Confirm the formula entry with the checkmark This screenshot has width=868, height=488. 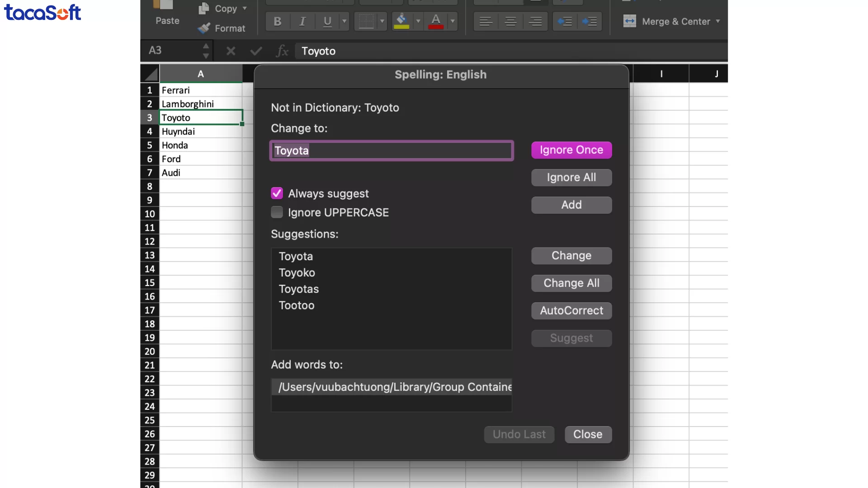(x=255, y=51)
